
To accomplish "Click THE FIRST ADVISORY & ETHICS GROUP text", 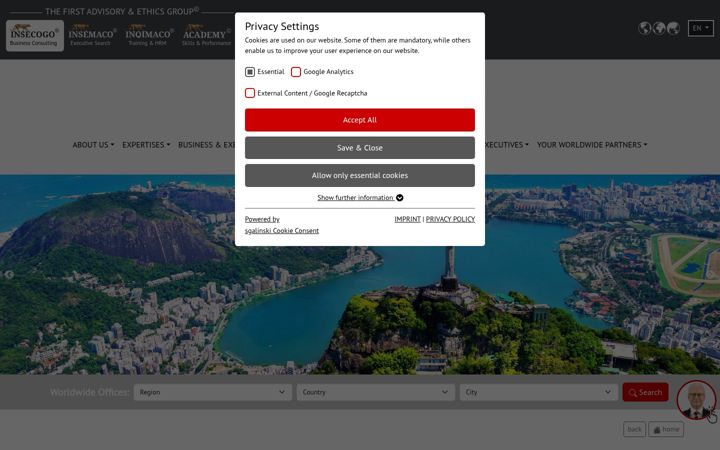I will point(122,11).
